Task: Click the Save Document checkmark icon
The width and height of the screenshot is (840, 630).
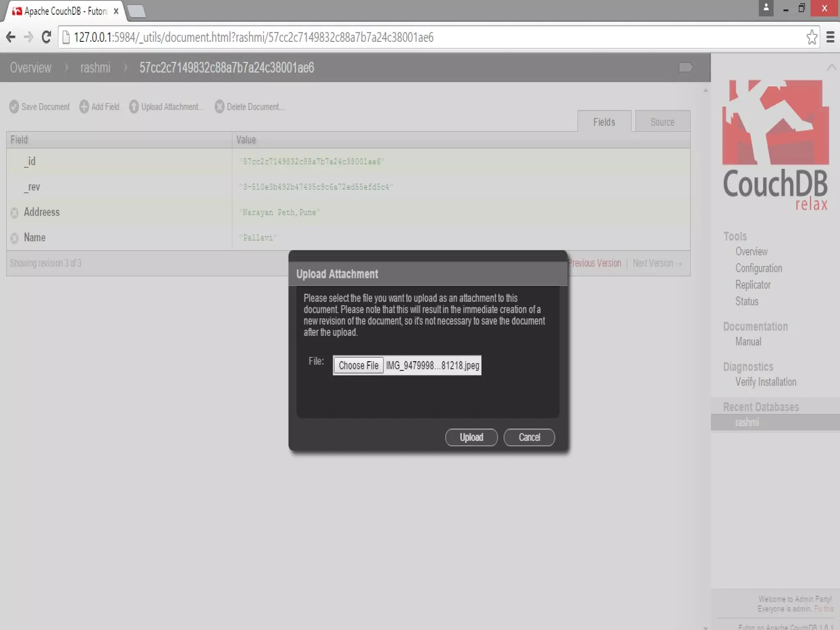Action: pyautogui.click(x=14, y=107)
